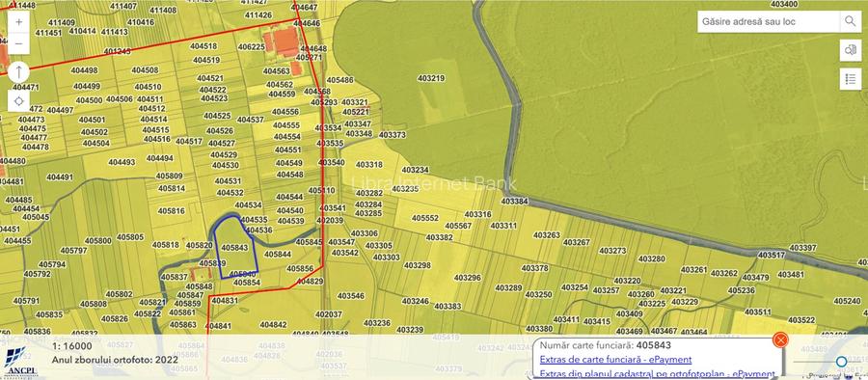The width and height of the screenshot is (868, 380).
Task: Select parcel label 405794
Action: pyautogui.click(x=52, y=264)
